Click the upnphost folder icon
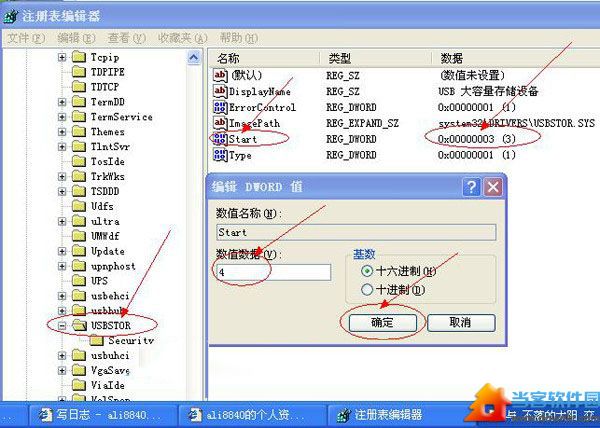 pos(79,266)
